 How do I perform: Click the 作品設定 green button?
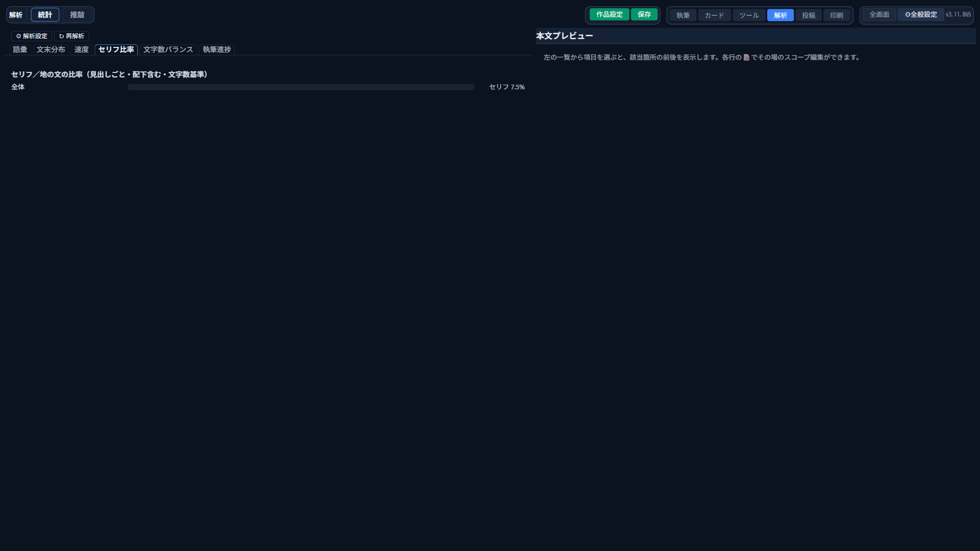click(609, 14)
